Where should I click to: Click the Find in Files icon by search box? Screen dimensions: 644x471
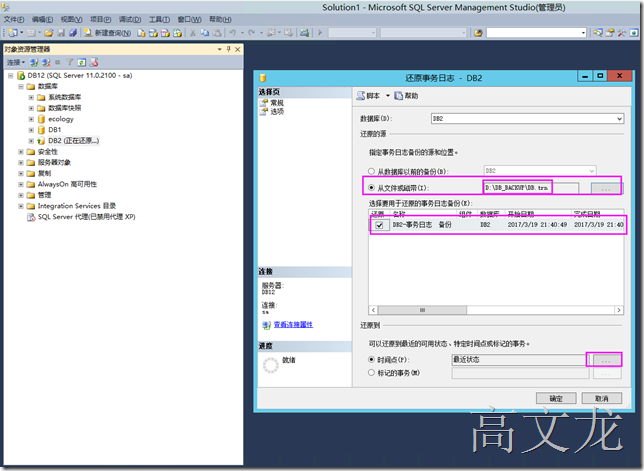click(x=478, y=32)
